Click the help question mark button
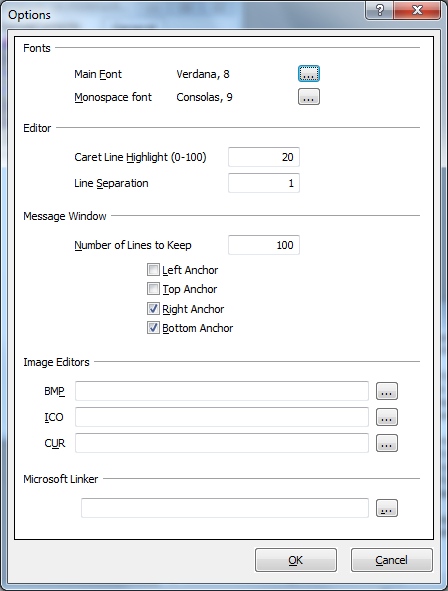448x591 pixels. (380, 10)
